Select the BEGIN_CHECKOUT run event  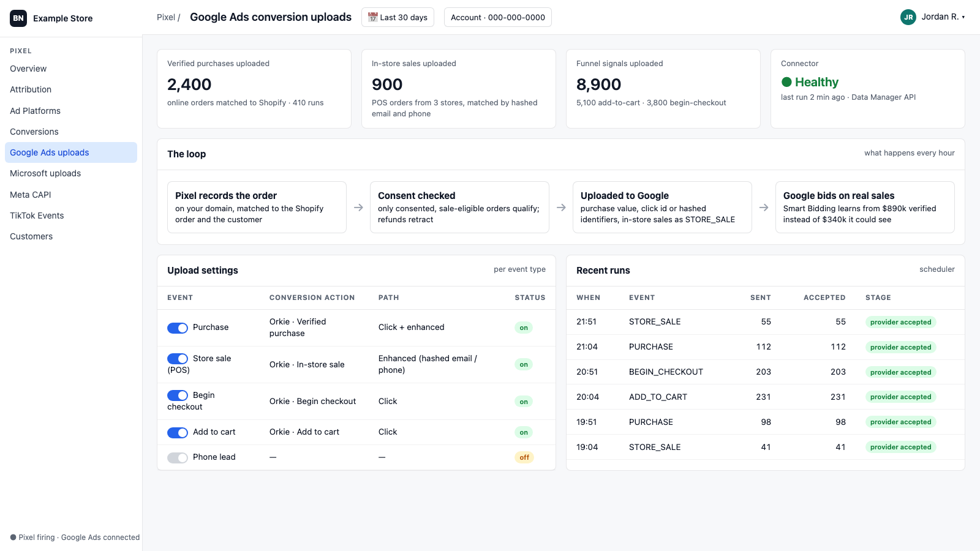[x=666, y=372]
